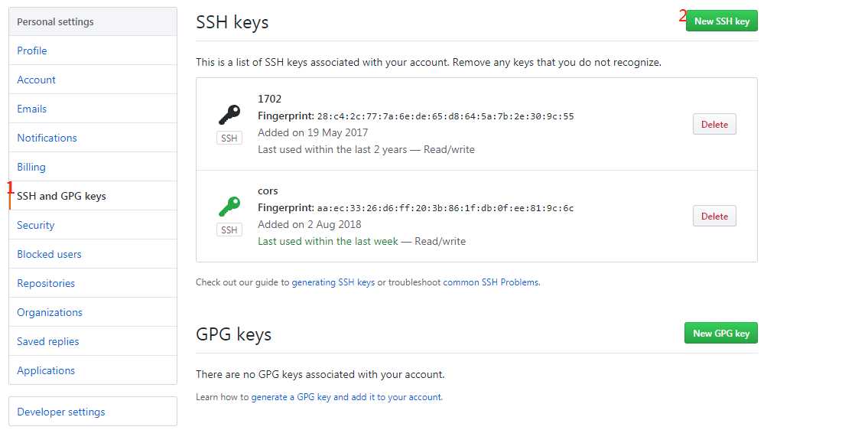The image size is (868, 443).
Task: Select SSH and GPG keys menu item
Action: tap(93, 196)
